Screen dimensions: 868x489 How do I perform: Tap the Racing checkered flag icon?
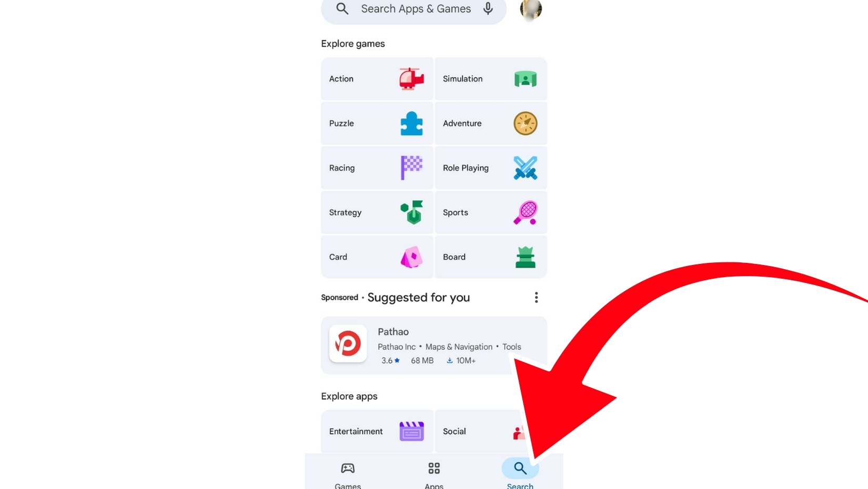tap(411, 168)
